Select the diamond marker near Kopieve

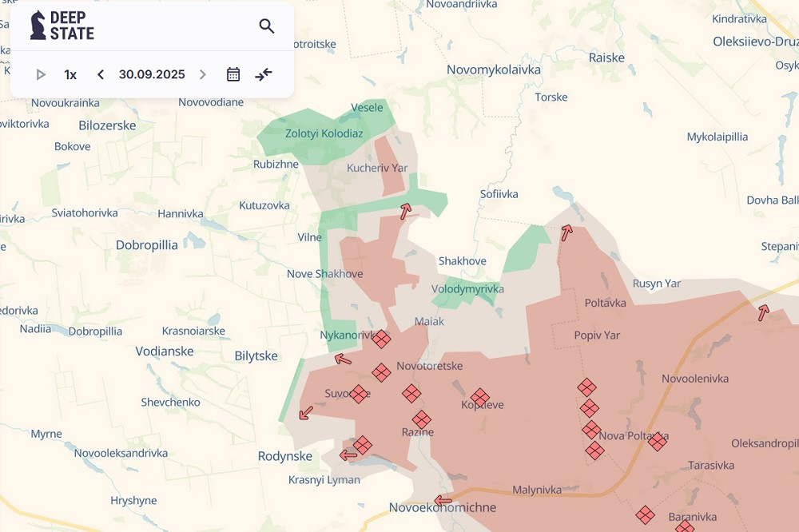coord(479,397)
